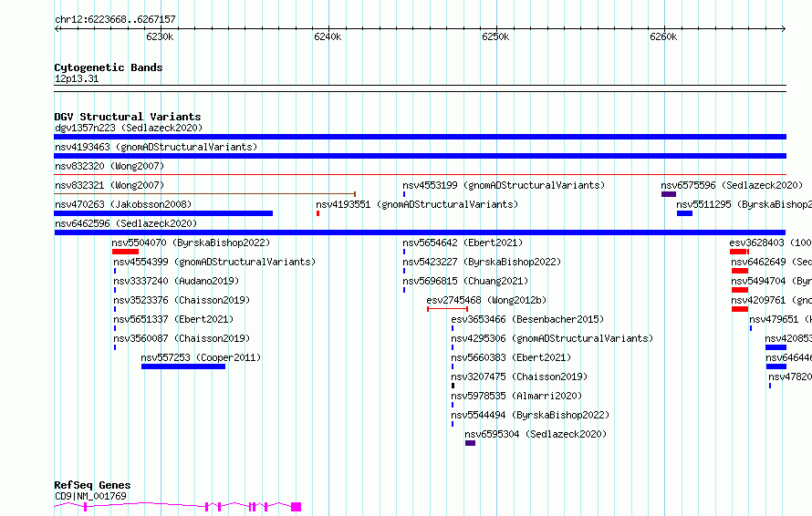Click the esv3653466 (Besenbacher2015) label
Screen dimensions: 812x516
(x=527, y=319)
